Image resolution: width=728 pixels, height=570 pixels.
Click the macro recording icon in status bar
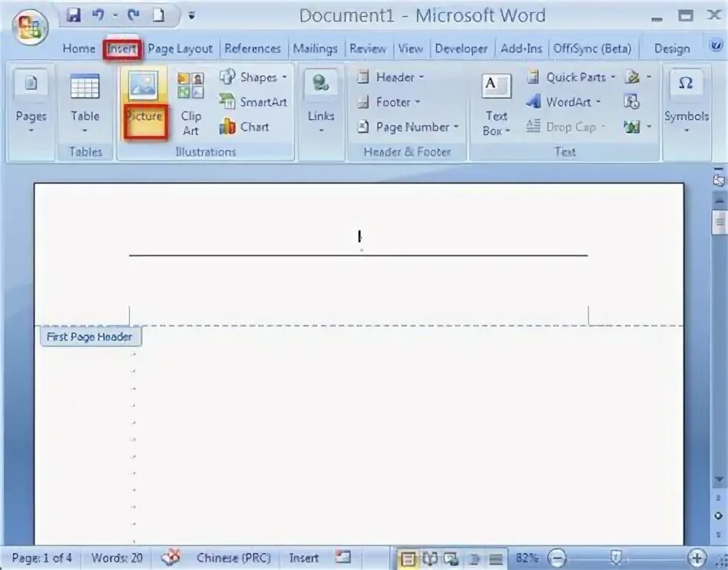coord(343,556)
